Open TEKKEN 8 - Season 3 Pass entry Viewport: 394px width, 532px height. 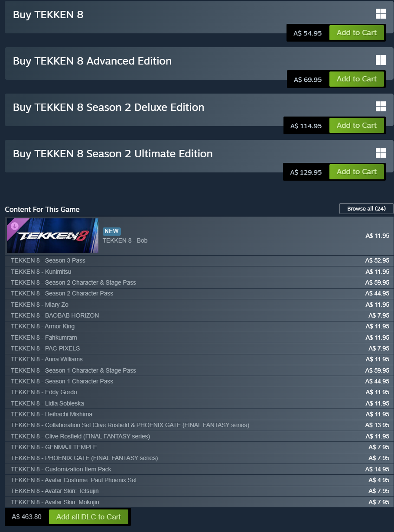(199, 261)
